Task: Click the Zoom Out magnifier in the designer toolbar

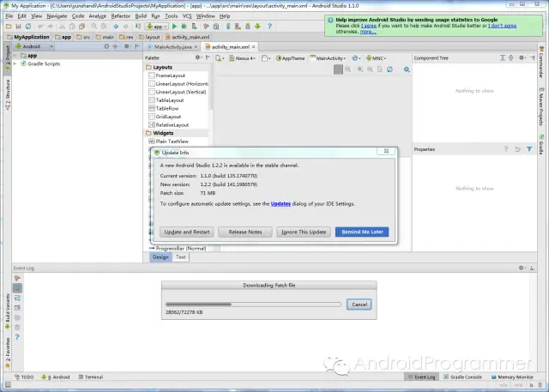Action: tap(370, 69)
